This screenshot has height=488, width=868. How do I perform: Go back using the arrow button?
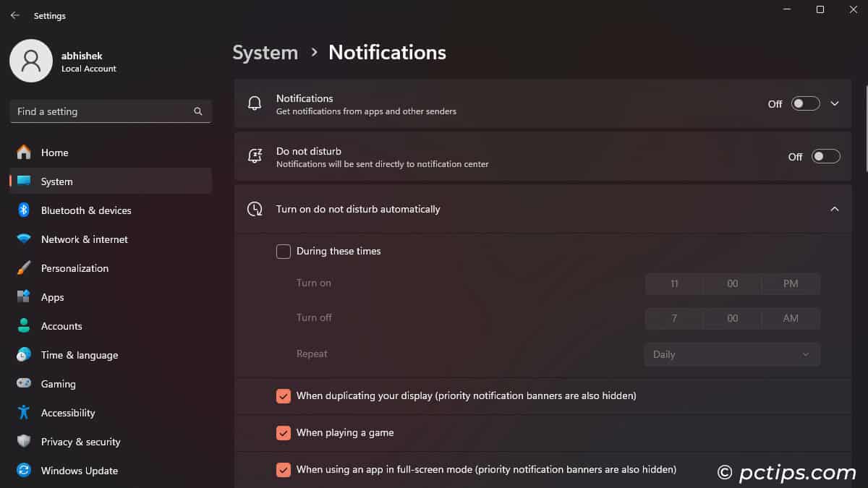[14, 14]
